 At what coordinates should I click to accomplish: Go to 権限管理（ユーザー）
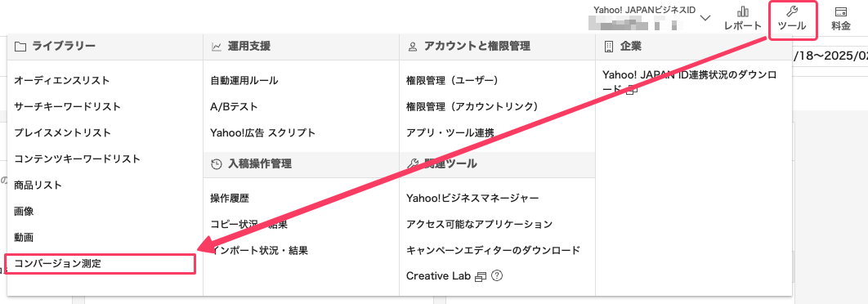452,80
